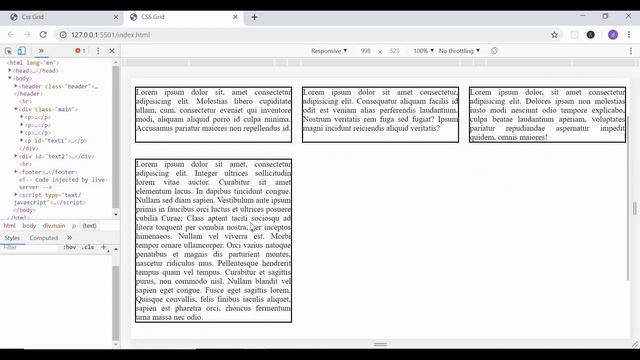Click the paragraph beginning 'Consequatur aliquam facilis'
The height and width of the screenshot is (360, 640).
(x=380, y=114)
